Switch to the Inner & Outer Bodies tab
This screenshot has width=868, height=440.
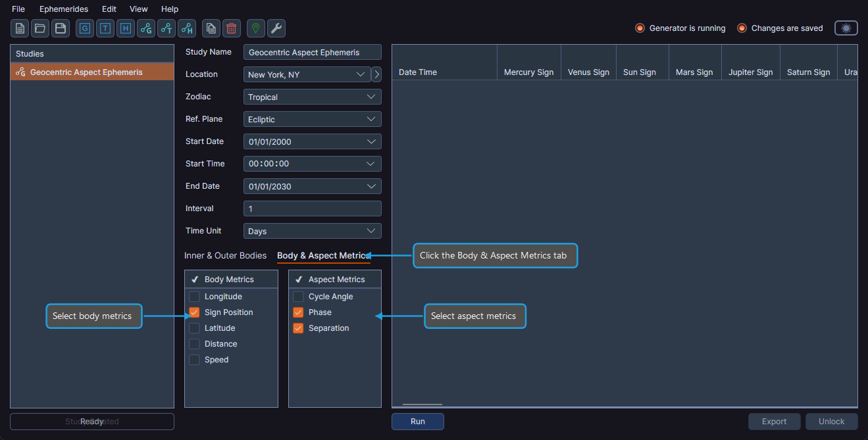(225, 255)
